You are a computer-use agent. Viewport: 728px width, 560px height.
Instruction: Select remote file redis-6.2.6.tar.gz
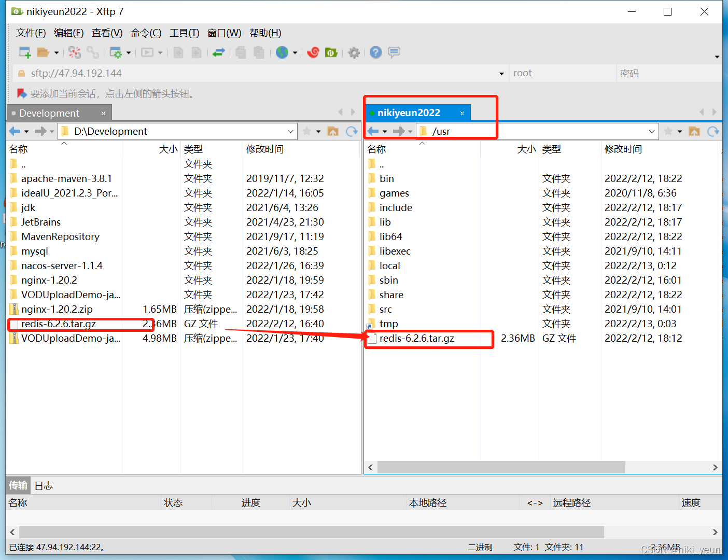417,339
